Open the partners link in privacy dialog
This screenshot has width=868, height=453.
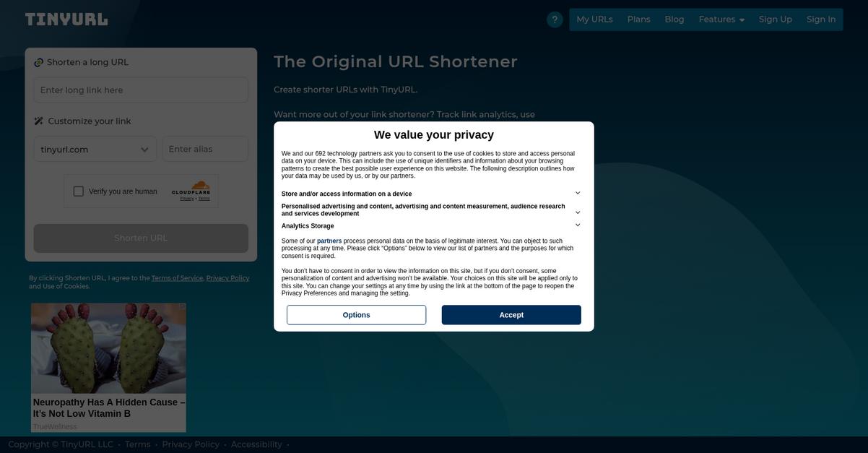click(x=329, y=241)
